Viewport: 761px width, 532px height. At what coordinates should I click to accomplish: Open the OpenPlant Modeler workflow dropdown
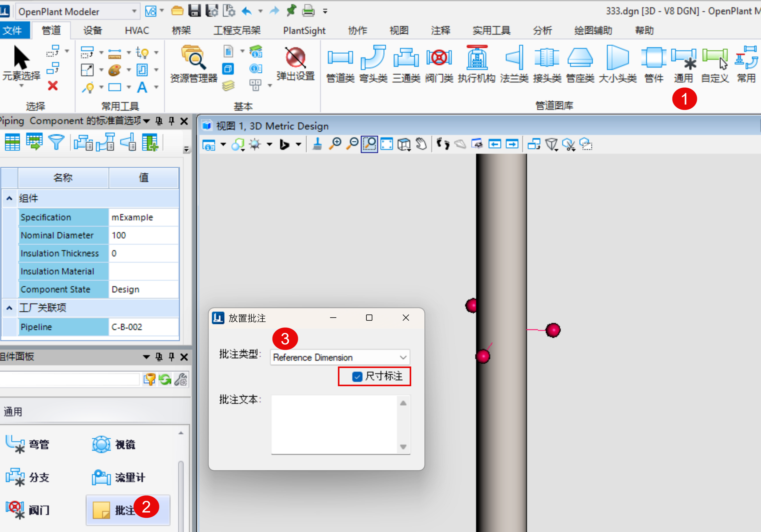tap(134, 11)
